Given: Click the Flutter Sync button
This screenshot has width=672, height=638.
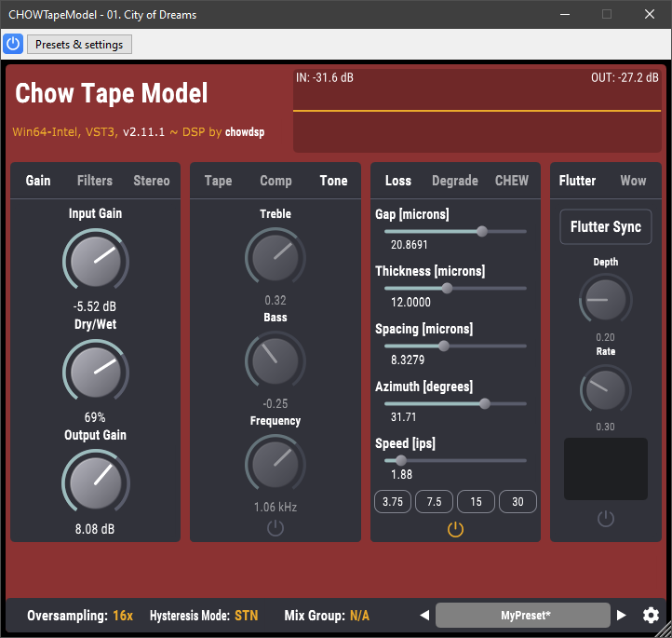Looking at the screenshot, I should click(606, 227).
